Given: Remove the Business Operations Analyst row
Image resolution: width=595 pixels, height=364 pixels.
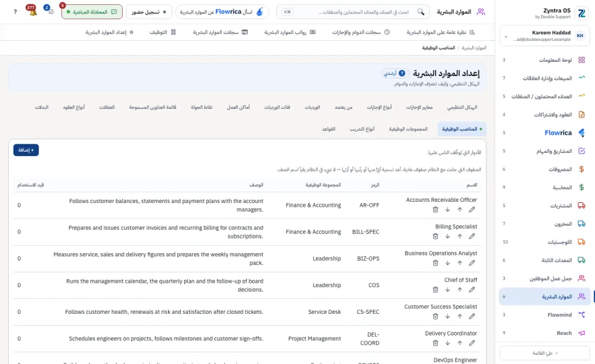Looking at the screenshot, I should point(435,262).
